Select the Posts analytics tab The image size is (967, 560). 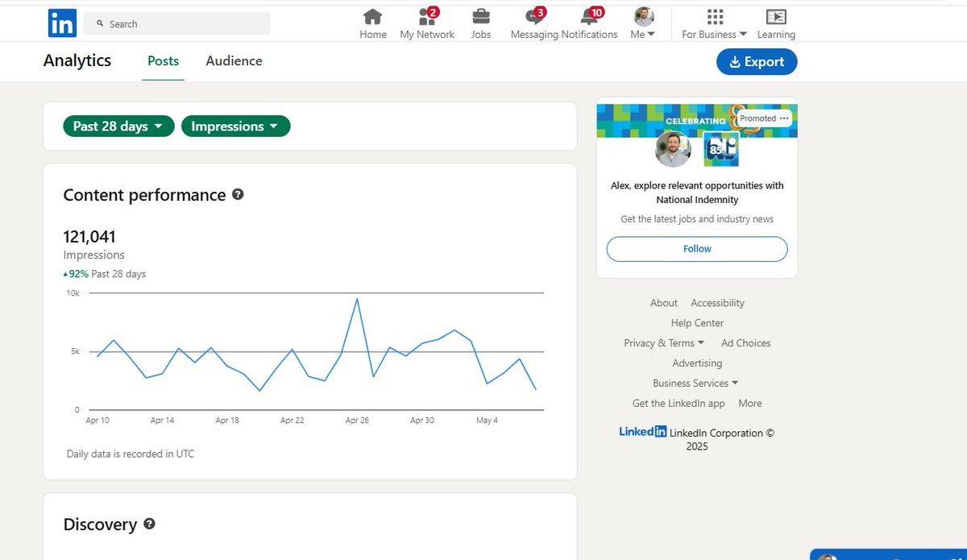coord(163,61)
